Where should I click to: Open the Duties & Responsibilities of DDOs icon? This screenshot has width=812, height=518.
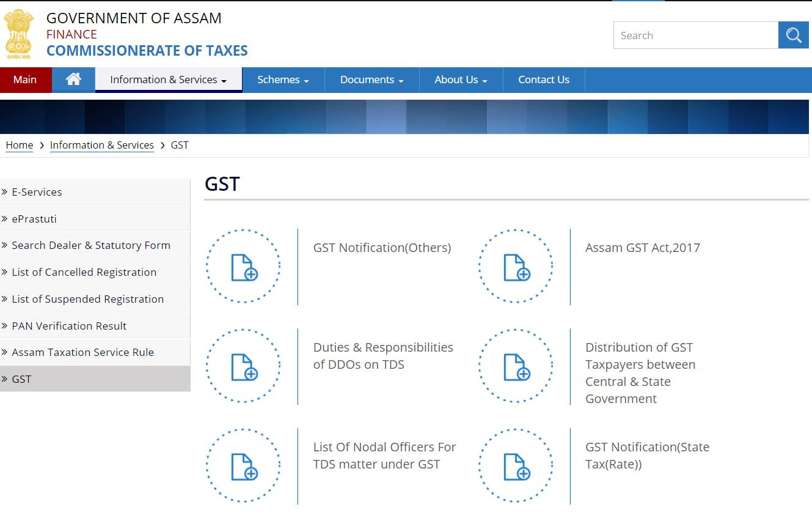(243, 366)
